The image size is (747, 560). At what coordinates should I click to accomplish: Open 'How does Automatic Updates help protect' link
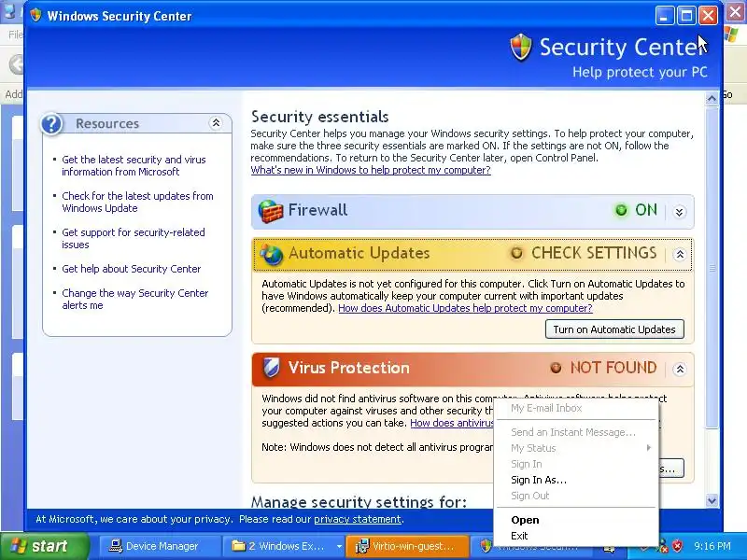[465, 308]
